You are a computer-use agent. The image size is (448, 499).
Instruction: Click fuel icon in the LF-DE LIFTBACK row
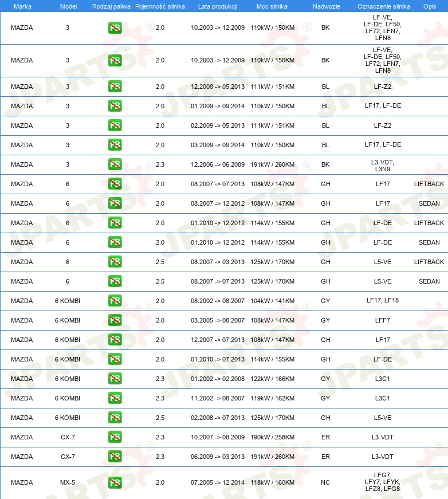(x=115, y=222)
